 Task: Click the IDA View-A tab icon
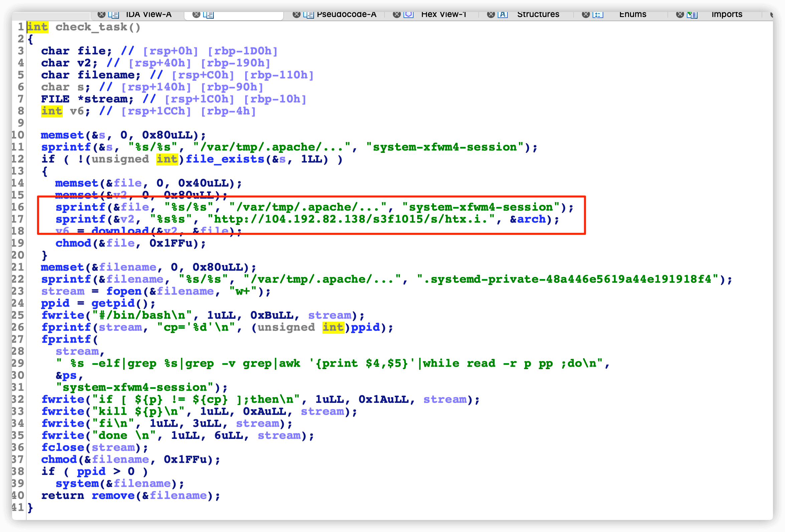click(x=113, y=15)
